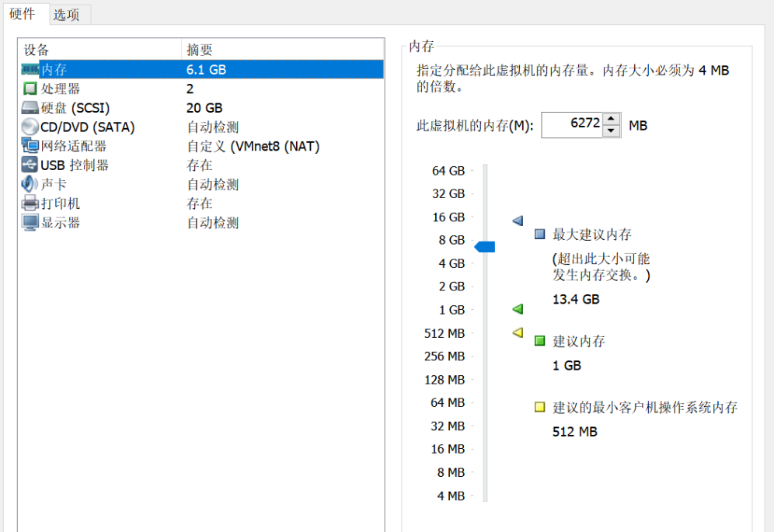
Task: Select the memory chip icon for 内存
Action: (x=30, y=69)
